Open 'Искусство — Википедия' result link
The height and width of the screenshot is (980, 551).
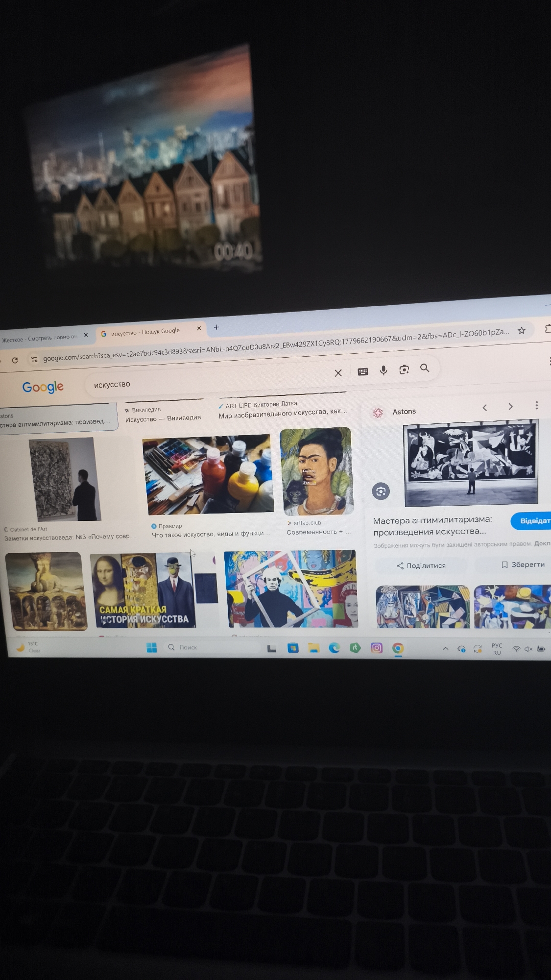(163, 418)
